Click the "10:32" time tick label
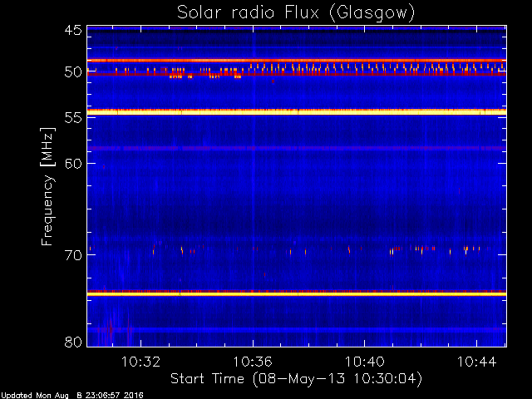The width and height of the screenshot is (532, 399). point(140,362)
